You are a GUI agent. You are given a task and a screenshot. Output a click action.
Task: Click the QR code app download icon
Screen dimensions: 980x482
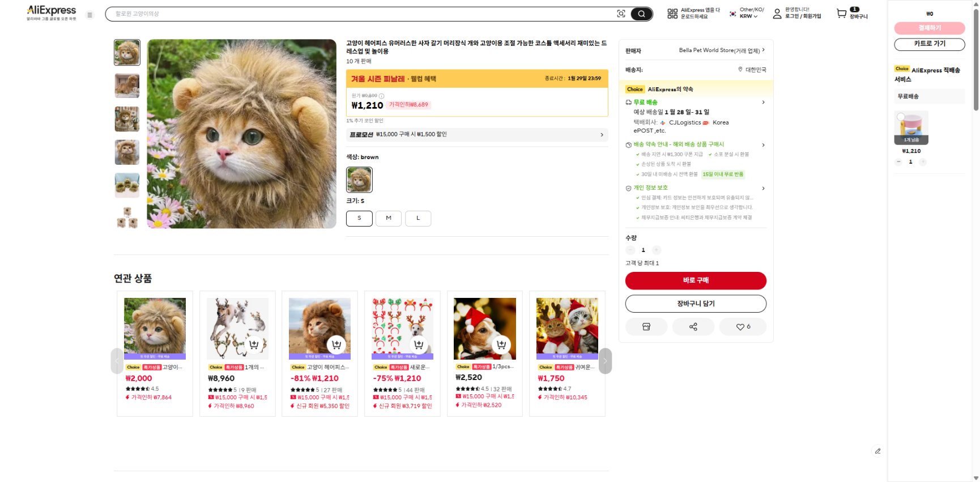coord(672,14)
